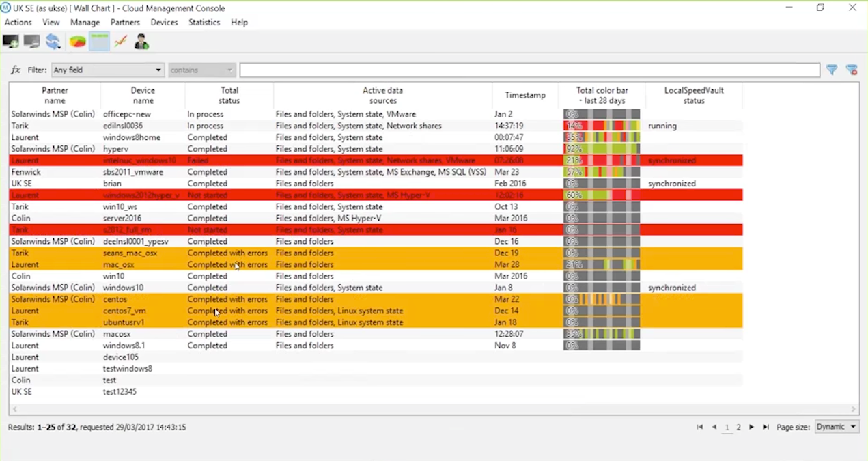Sort by Partner name column header
868x461 pixels.
point(55,96)
